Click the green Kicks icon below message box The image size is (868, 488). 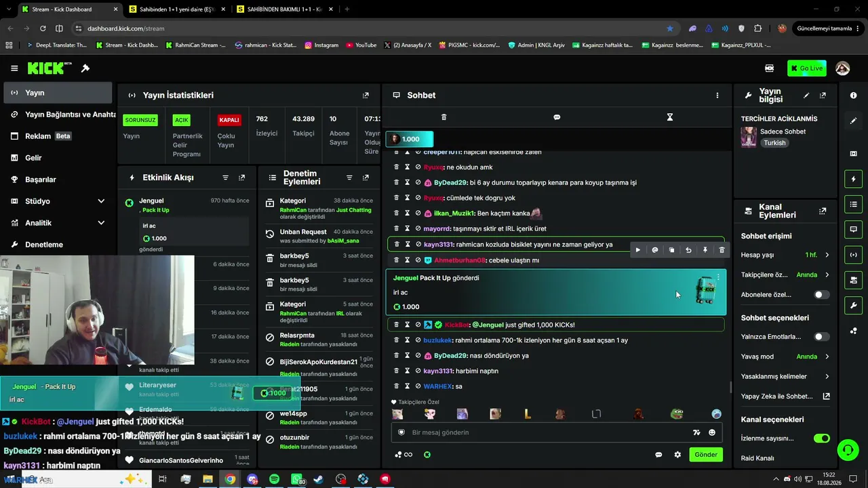pos(427,455)
